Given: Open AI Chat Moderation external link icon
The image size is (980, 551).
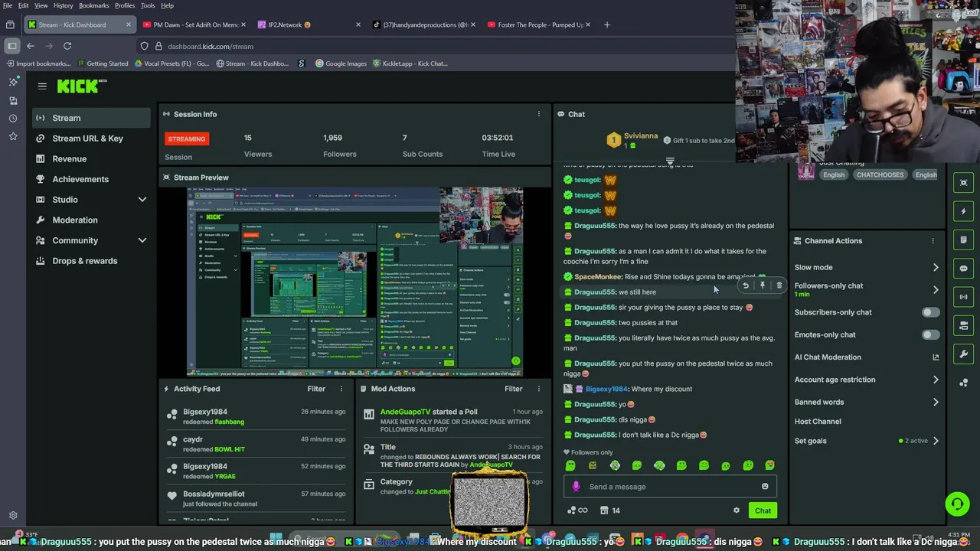Looking at the screenshot, I should pyautogui.click(x=936, y=357).
